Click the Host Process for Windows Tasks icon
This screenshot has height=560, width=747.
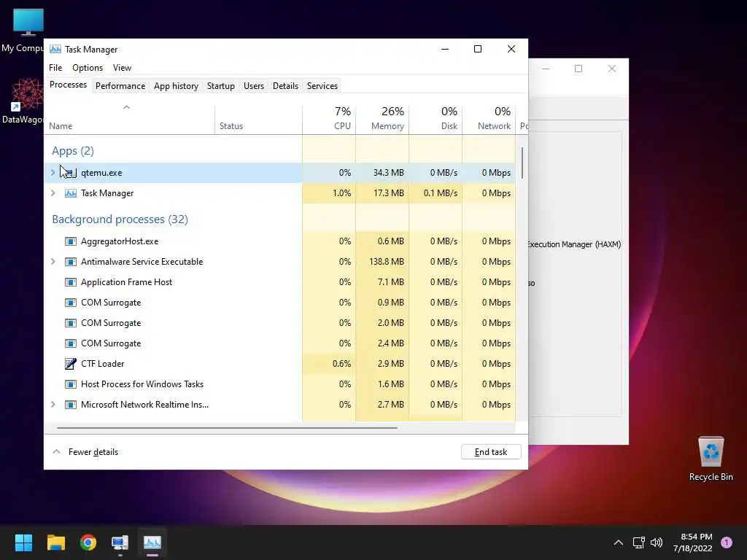pos(71,384)
